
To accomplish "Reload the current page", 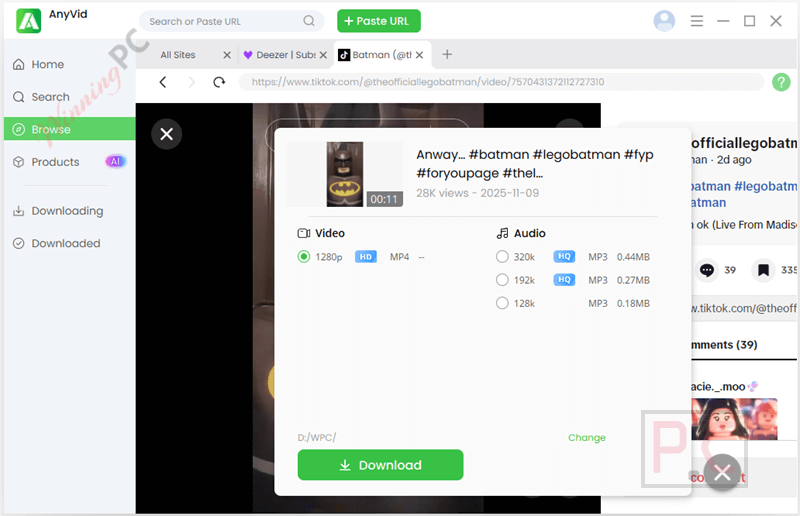I will point(219,82).
